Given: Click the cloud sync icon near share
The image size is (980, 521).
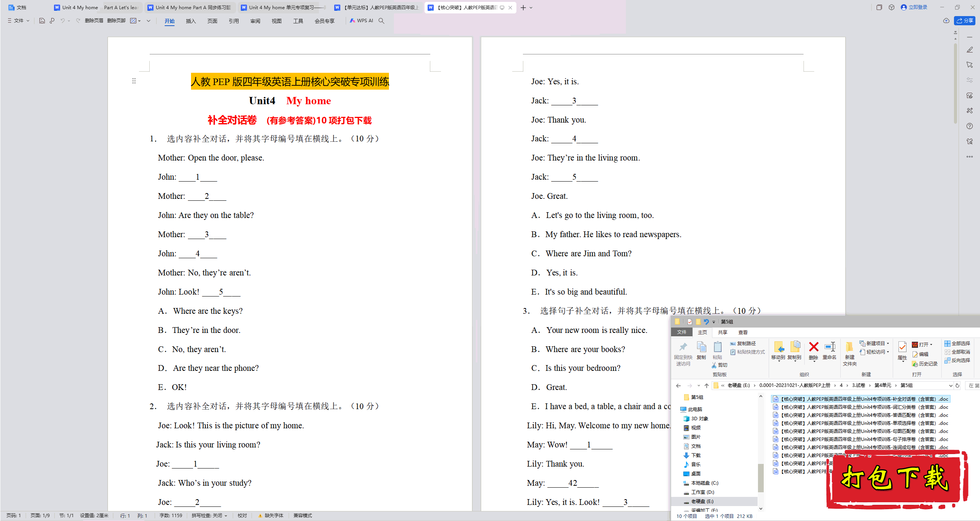Looking at the screenshot, I should [946, 21].
